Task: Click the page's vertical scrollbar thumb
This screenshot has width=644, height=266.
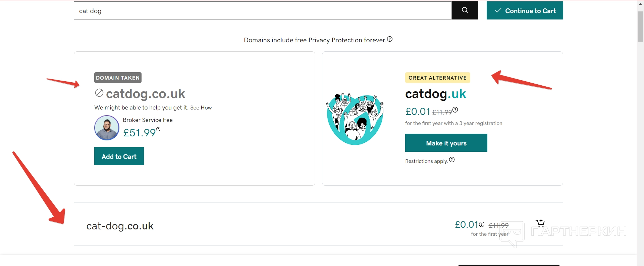Action: pos(640,27)
